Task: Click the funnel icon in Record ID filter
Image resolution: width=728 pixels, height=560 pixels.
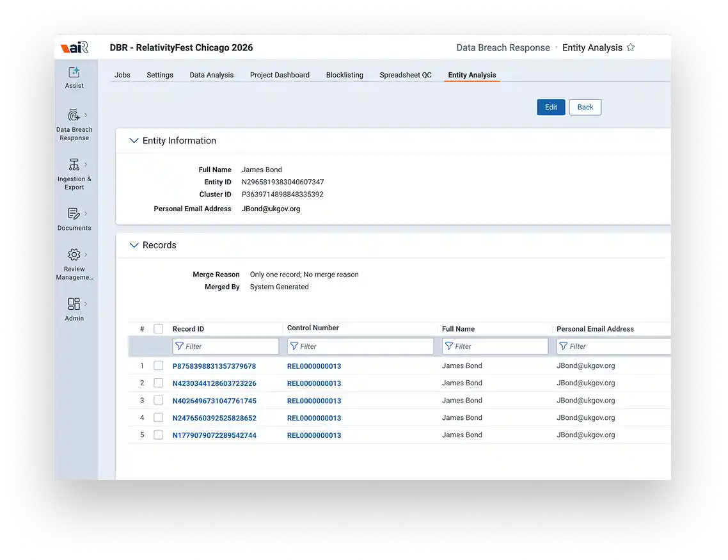Action: (x=180, y=346)
